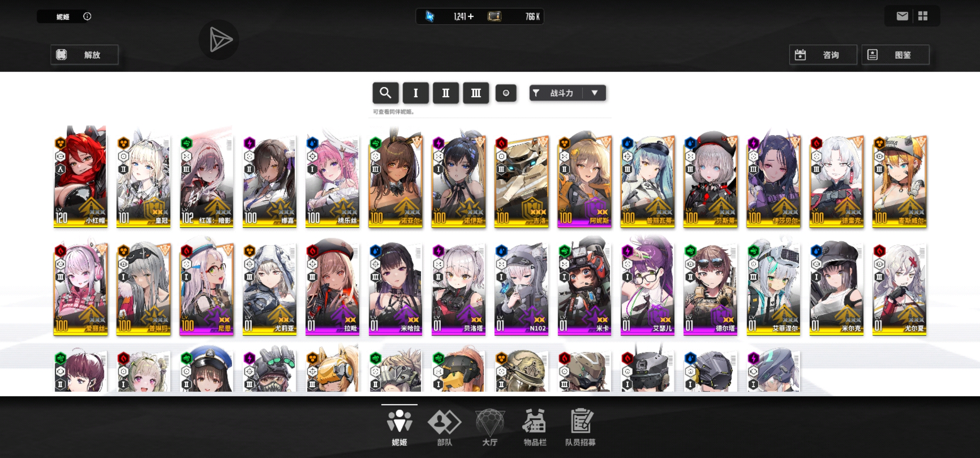Tap the info icon beside 妮姬 title
This screenshot has height=458, width=980.
pyautogui.click(x=87, y=17)
